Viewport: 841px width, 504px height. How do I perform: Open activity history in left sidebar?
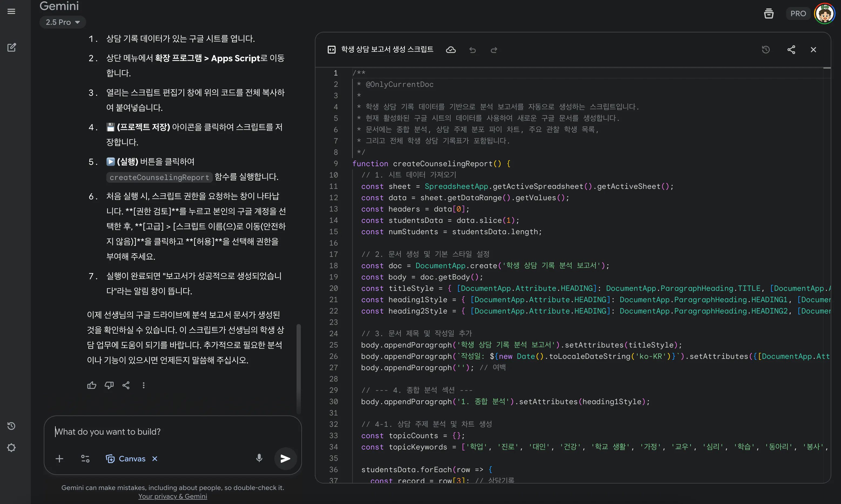pos(11,426)
